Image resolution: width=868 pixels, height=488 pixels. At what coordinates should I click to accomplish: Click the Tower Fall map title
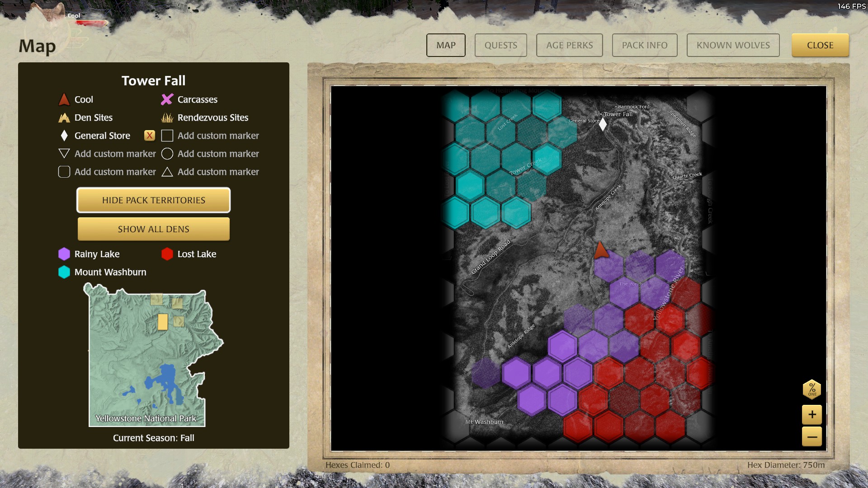[x=154, y=81]
